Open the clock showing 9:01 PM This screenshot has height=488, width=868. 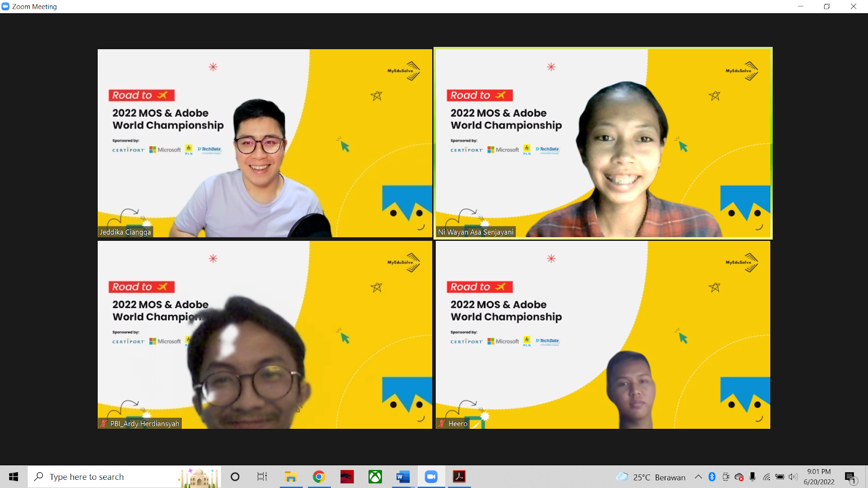tap(819, 477)
